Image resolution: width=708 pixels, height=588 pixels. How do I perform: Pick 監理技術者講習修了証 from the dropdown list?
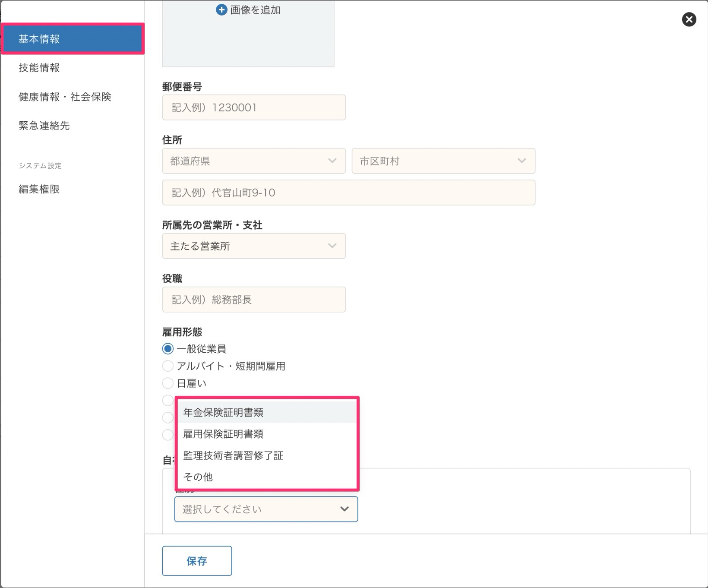[233, 455]
